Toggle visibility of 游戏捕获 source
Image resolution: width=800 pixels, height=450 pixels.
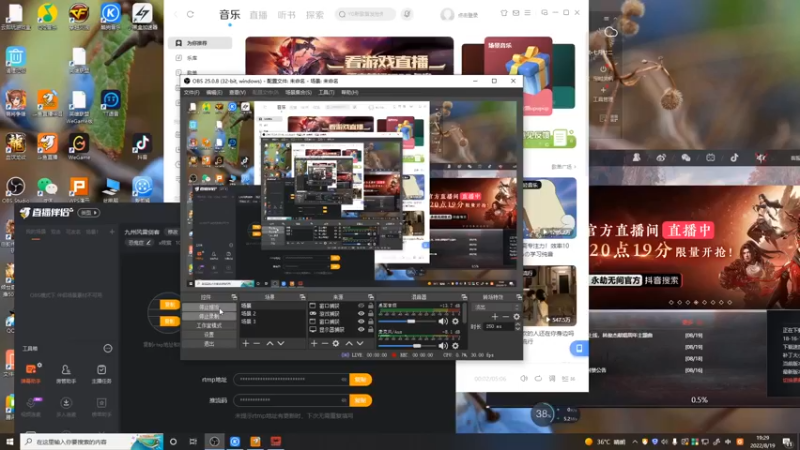pyautogui.click(x=361, y=314)
